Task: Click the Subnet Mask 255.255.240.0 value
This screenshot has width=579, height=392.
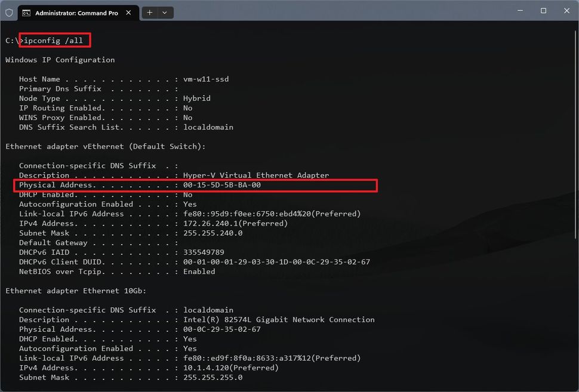Action: 212,233
